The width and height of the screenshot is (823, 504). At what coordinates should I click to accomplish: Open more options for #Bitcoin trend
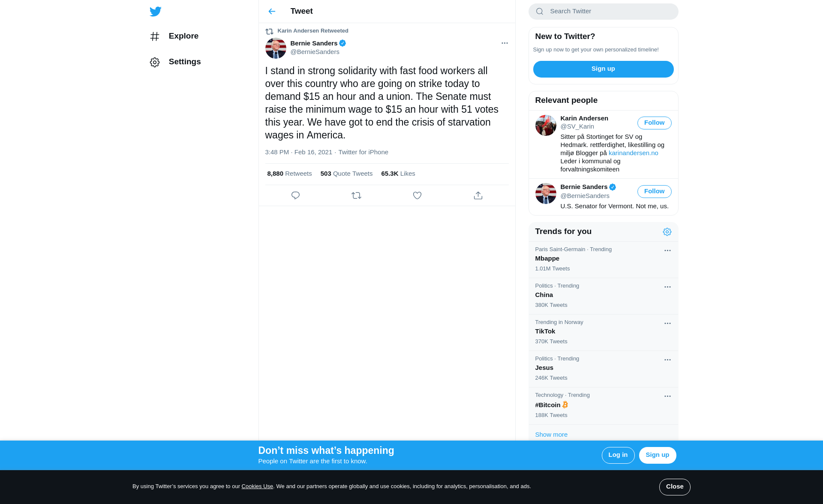667,396
